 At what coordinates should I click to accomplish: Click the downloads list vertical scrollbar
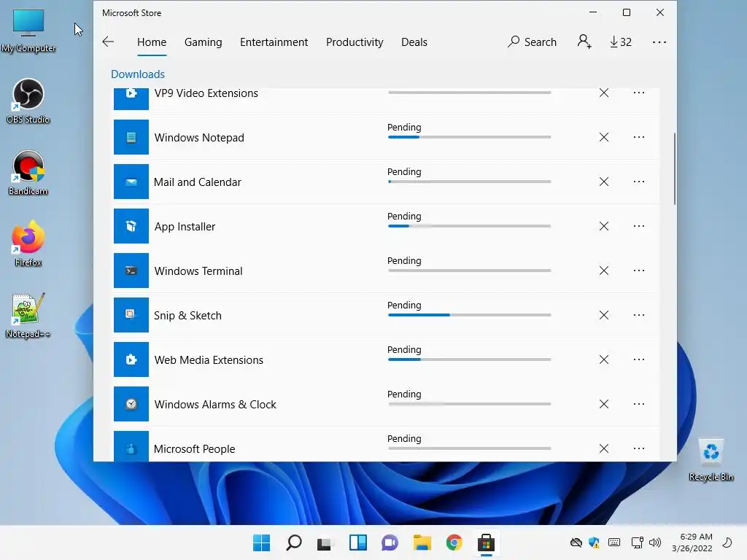[x=674, y=169]
